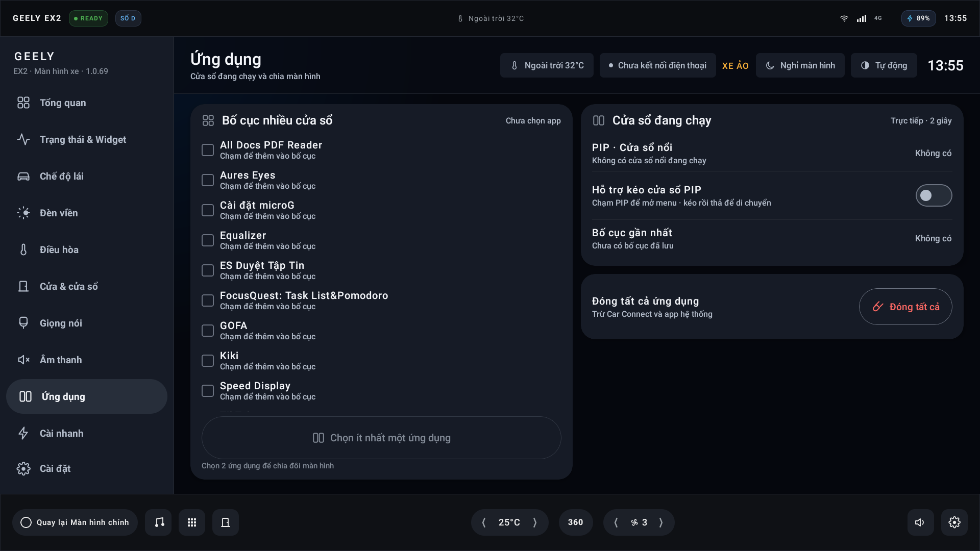Tick the Aures Eyes checkbox
Viewport: 980px width, 551px height.
208,180
